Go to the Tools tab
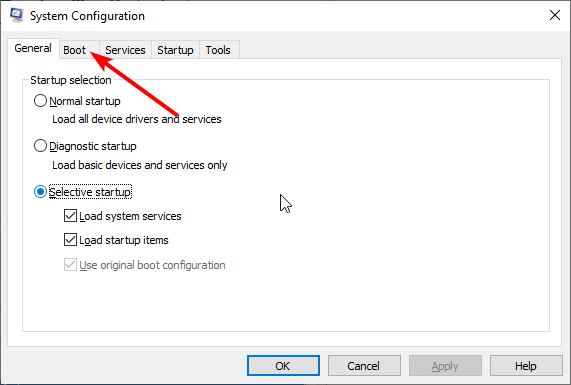This screenshot has width=571, height=385. point(218,50)
